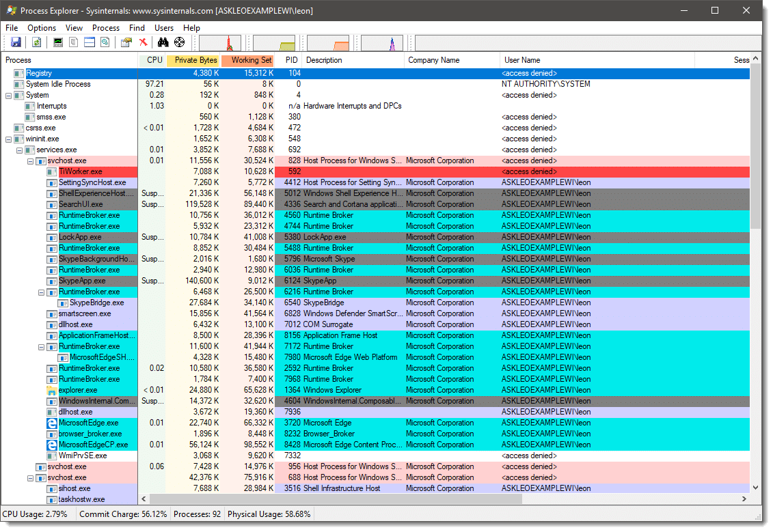Collapse the services.exe tree node
Image resolution: width=773 pixels, height=532 pixels.
pyautogui.click(x=19, y=150)
